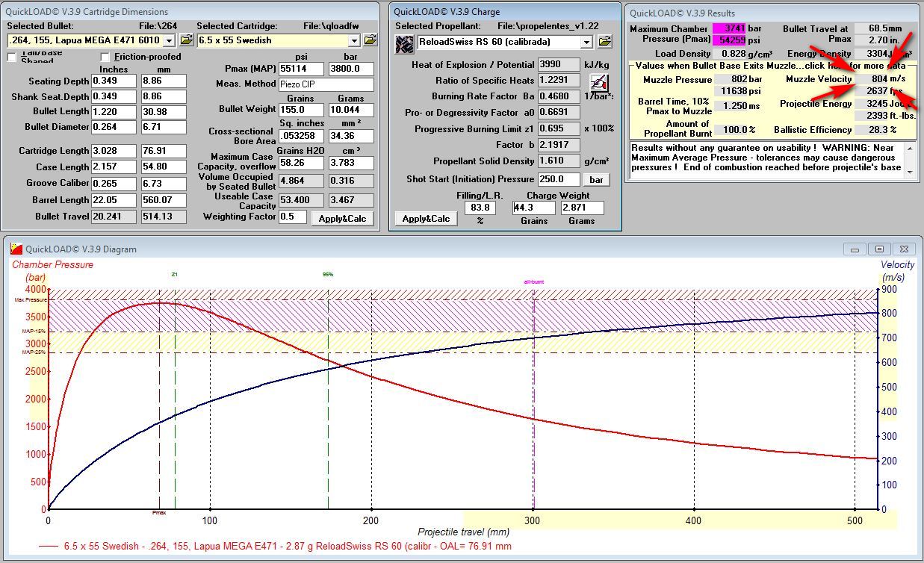Click the Weighting Factor input field
The image size is (924, 563).
pyautogui.click(x=293, y=217)
